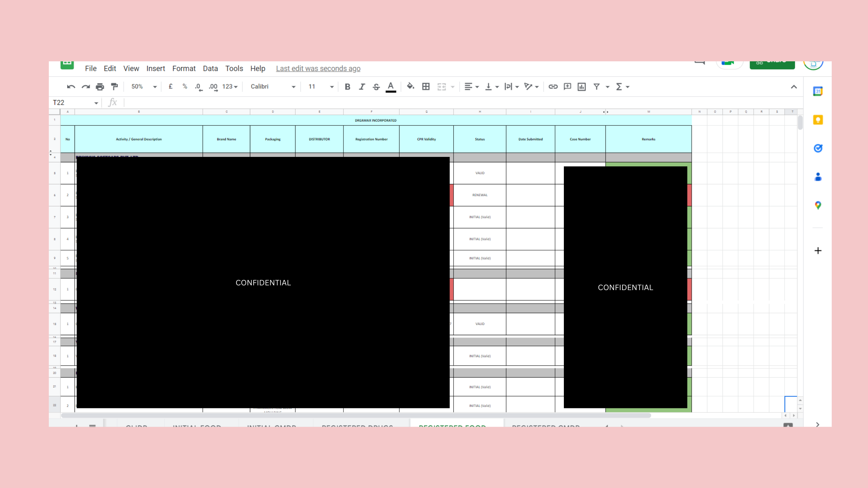
Task: Open the borders menu
Action: click(426, 87)
